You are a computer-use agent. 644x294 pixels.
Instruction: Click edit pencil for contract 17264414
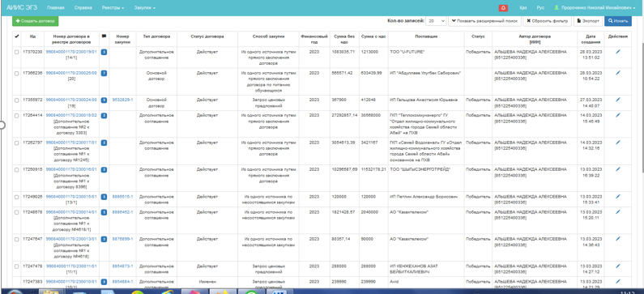[x=618, y=115]
